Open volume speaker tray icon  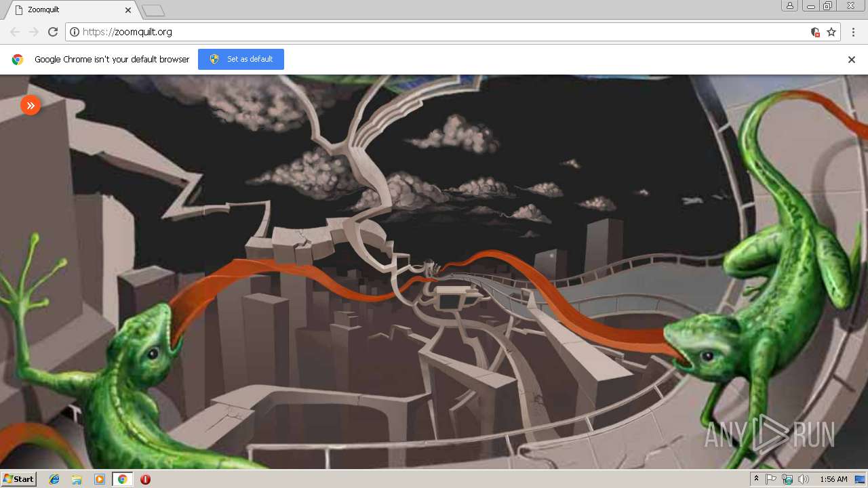pos(804,479)
